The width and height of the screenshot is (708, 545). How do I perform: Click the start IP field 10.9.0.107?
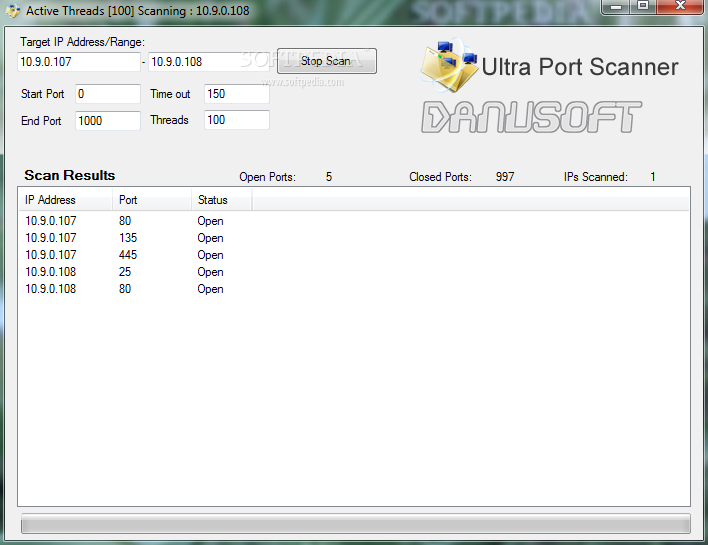point(79,62)
